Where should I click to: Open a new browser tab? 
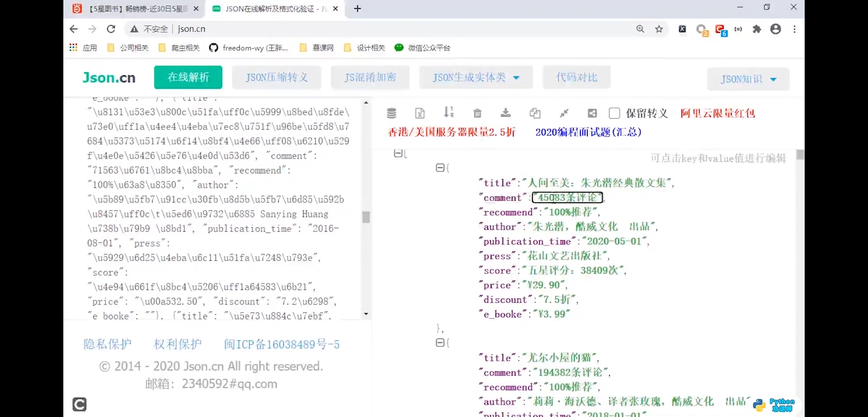pos(358,8)
